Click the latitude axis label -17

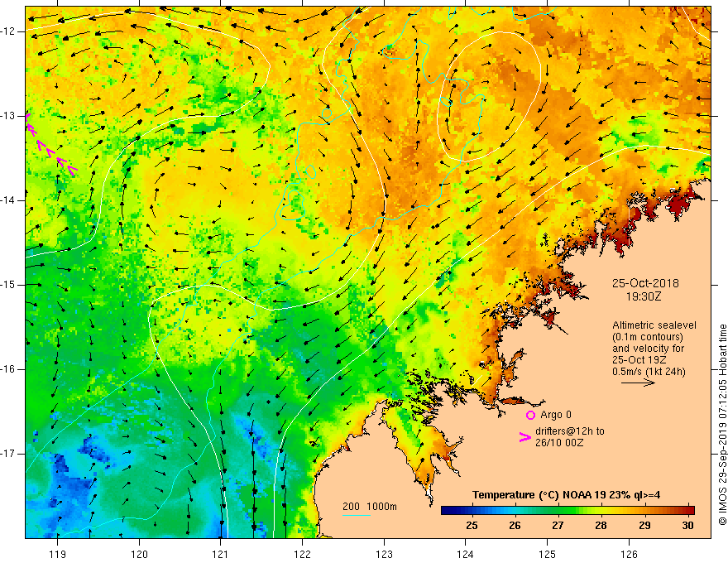8,454
